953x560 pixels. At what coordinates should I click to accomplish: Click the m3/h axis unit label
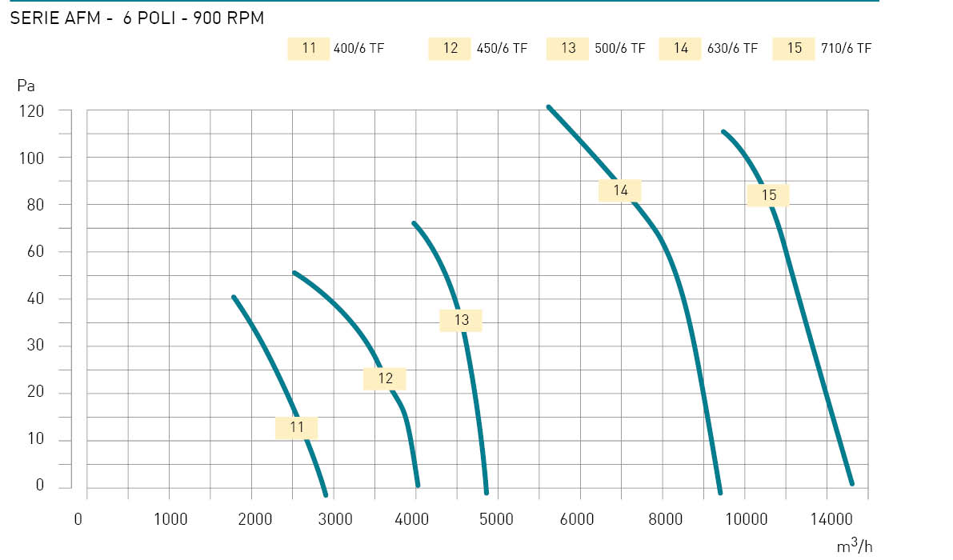(x=855, y=545)
